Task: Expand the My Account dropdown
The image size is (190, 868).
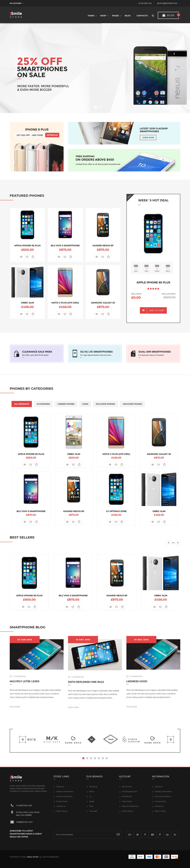Action: point(17,3)
